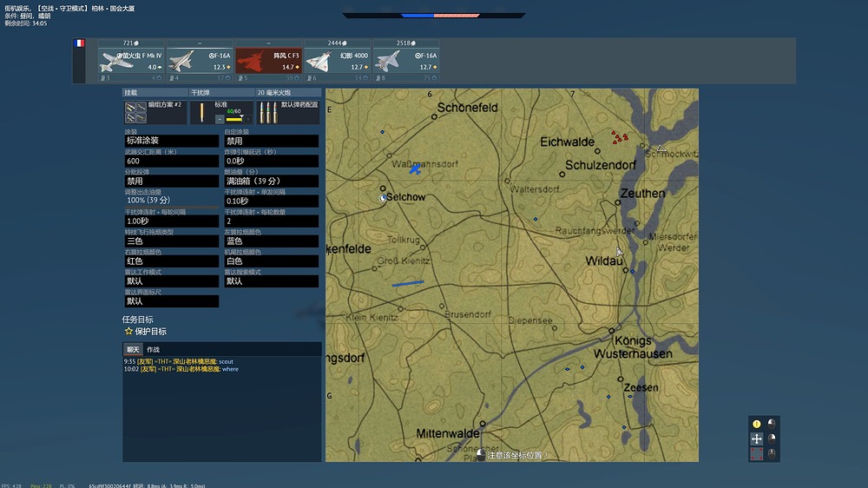
Task: Click the red corner zoom-area icon
Action: (756, 454)
